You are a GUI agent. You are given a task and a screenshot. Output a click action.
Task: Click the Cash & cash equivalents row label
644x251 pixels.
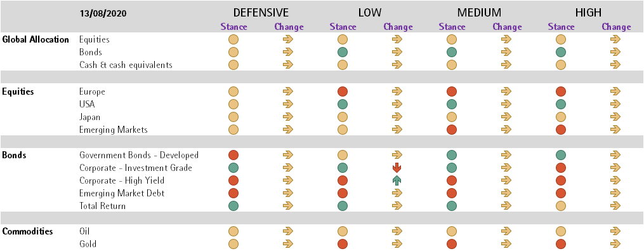click(x=126, y=65)
